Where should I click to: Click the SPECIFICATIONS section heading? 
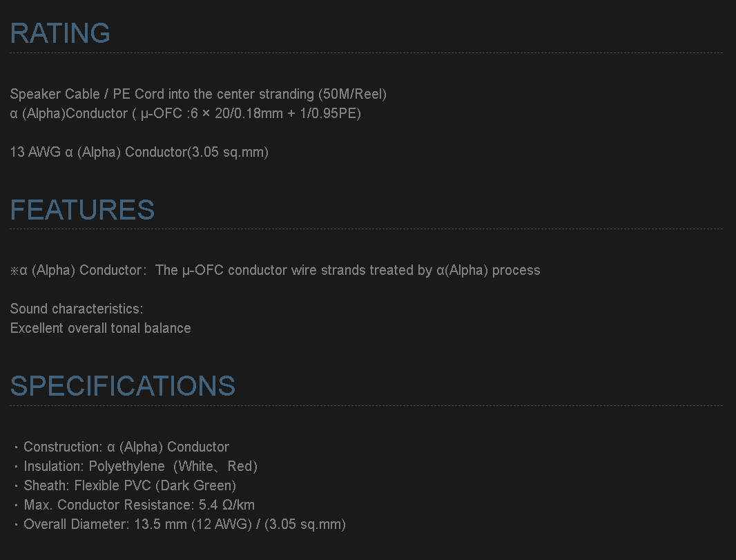(123, 386)
